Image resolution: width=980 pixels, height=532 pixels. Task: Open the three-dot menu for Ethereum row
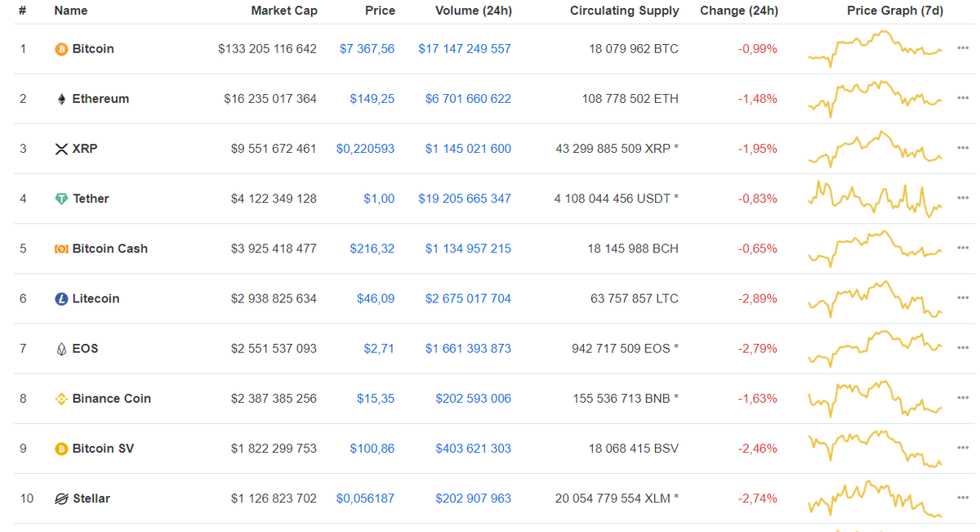click(x=963, y=99)
